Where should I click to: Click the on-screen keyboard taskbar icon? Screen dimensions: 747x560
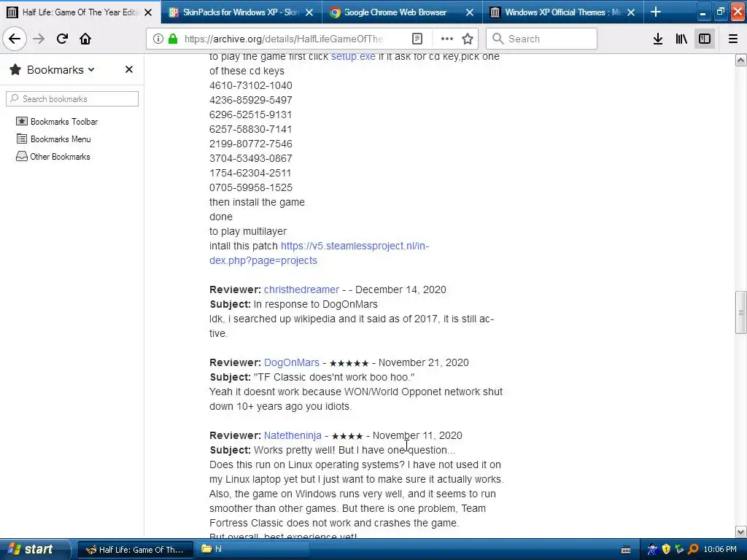pyautogui.click(x=626, y=550)
